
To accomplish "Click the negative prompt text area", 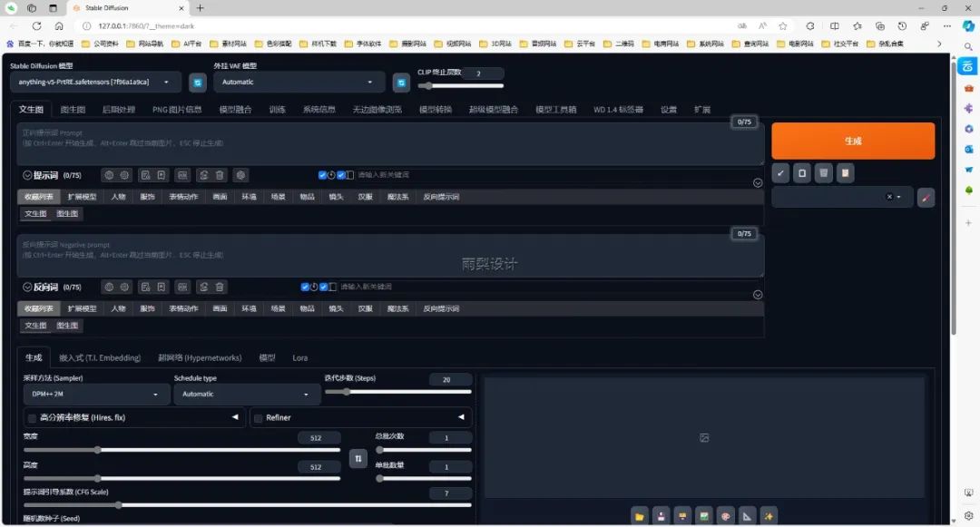I will [390, 256].
